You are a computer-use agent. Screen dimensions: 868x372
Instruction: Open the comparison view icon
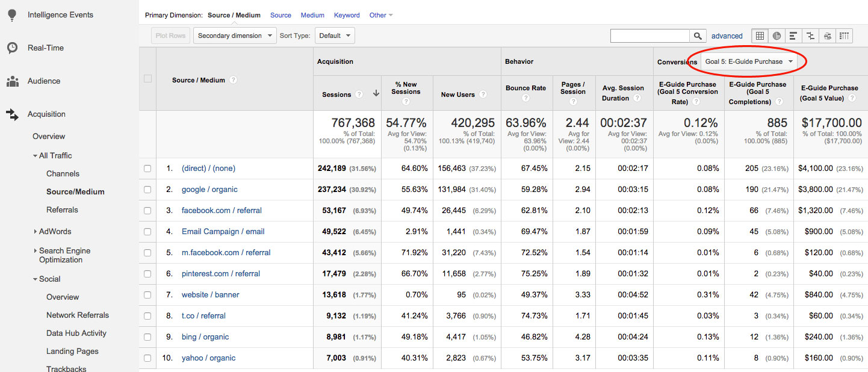[x=810, y=36]
